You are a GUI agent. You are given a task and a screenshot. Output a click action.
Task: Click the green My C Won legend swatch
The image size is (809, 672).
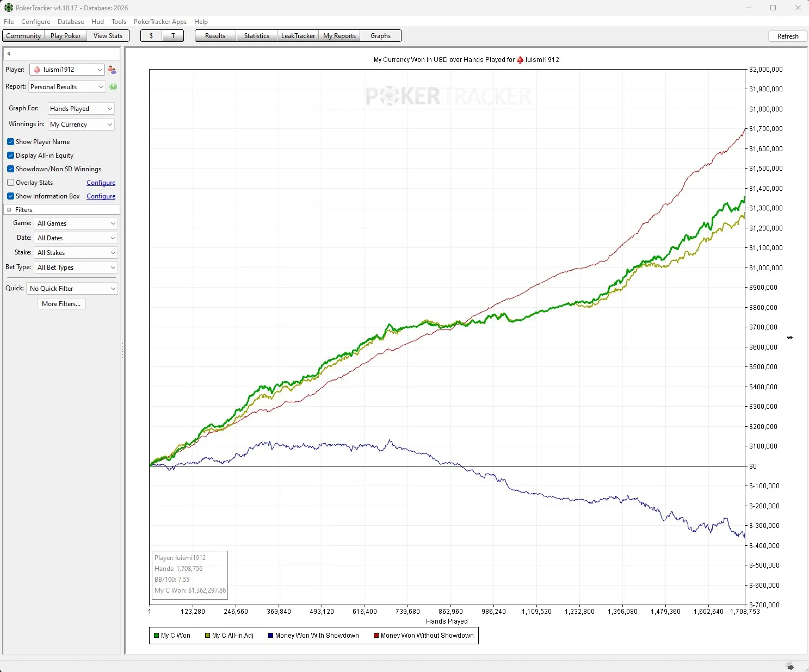coord(157,636)
